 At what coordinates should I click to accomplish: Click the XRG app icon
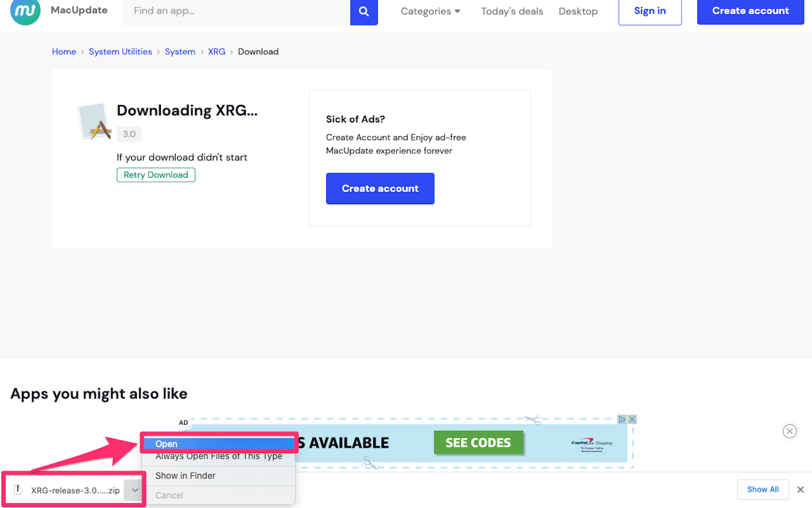coord(95,121)
